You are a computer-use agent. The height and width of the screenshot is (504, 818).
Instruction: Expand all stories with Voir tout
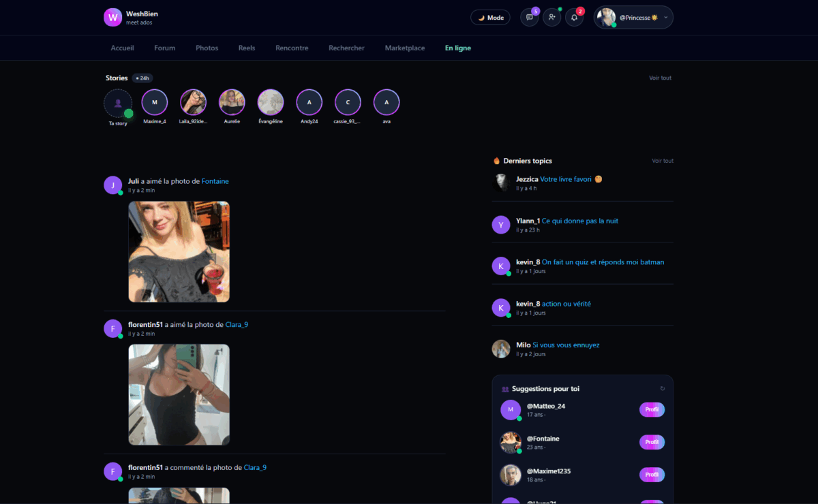660,78
